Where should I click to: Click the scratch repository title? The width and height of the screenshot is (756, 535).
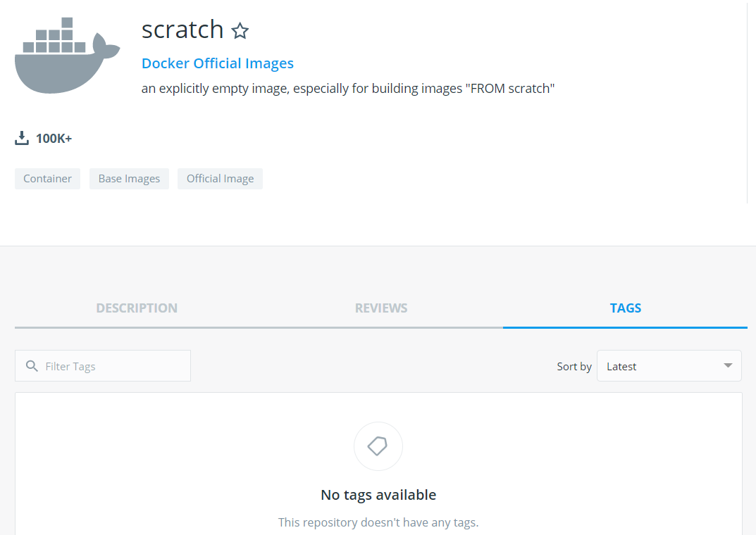point(182,30)
